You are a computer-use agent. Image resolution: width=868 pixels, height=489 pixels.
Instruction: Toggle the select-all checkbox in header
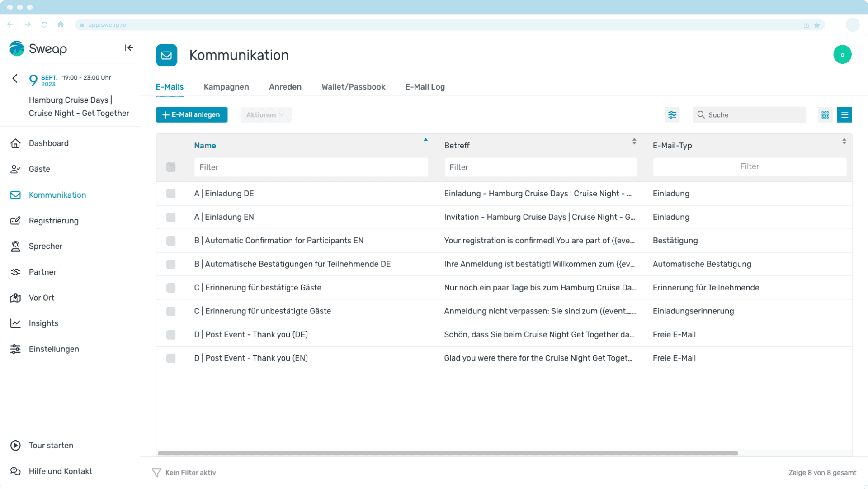click(171, 167)
